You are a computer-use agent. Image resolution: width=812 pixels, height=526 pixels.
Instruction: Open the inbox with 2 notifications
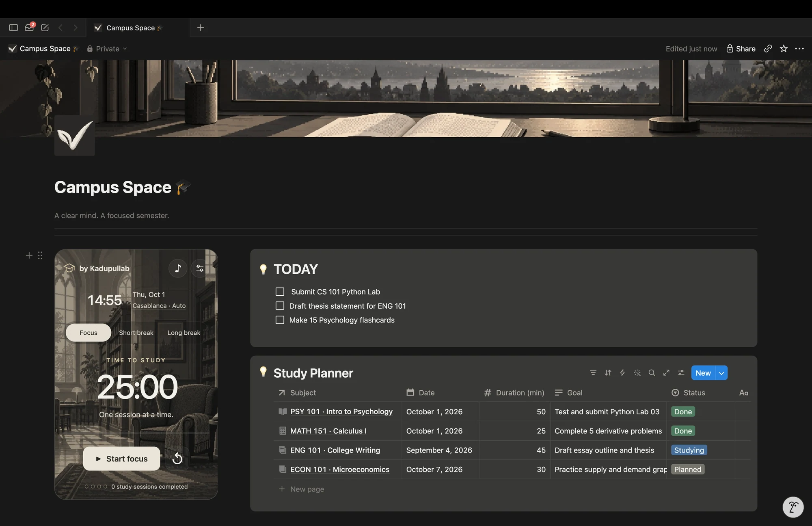click(x=30, y=27)
